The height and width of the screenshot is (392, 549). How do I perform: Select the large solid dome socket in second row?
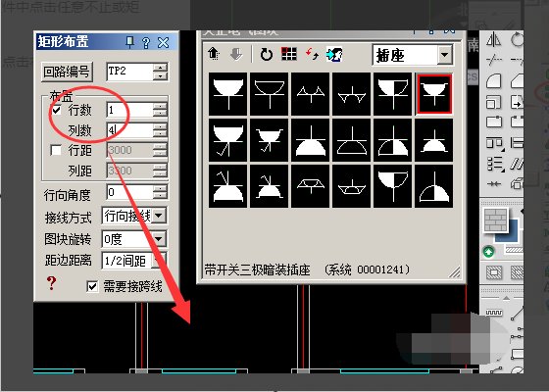coord(310,140)
